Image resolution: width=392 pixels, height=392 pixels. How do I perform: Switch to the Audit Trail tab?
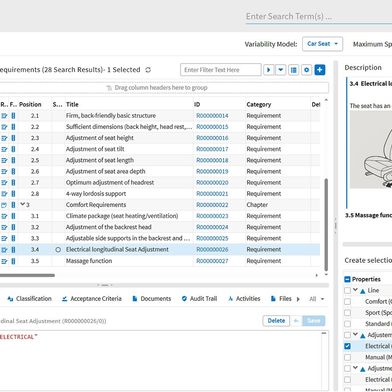(x=199, y=299)
